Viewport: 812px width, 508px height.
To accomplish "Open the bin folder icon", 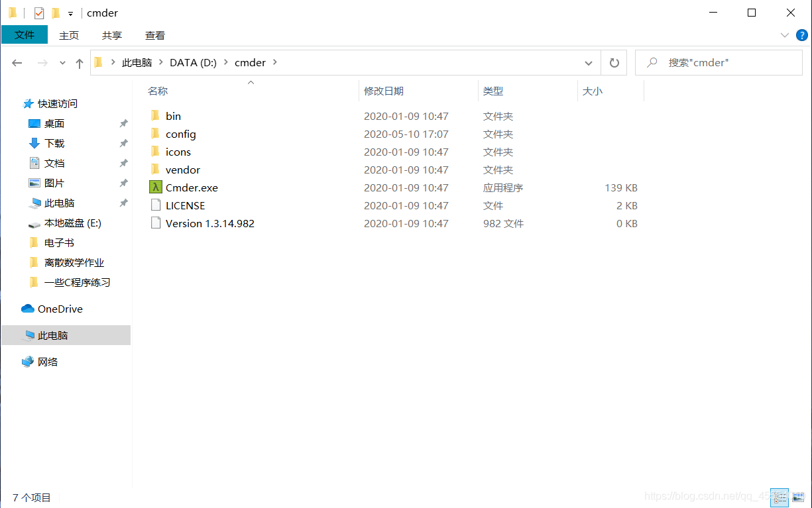I will 156,116.
